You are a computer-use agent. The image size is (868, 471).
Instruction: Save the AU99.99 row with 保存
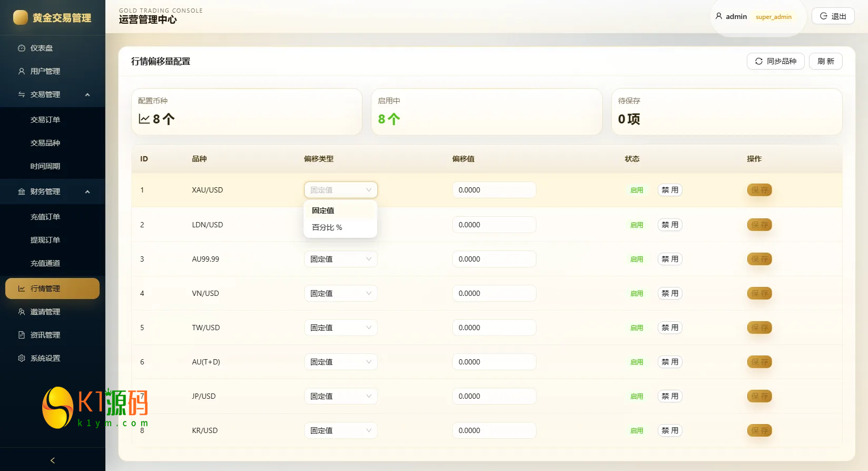click(x=759, y=259)
